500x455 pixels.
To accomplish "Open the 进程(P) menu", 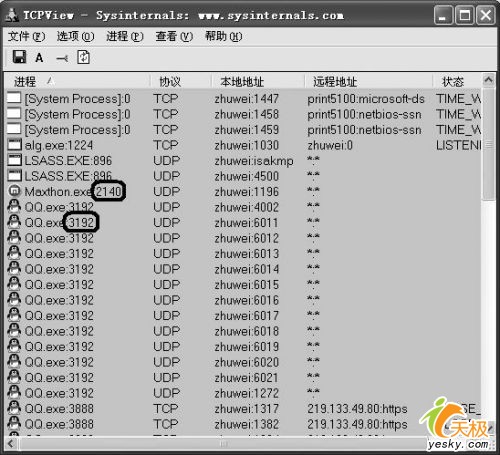I will (125, 36).
